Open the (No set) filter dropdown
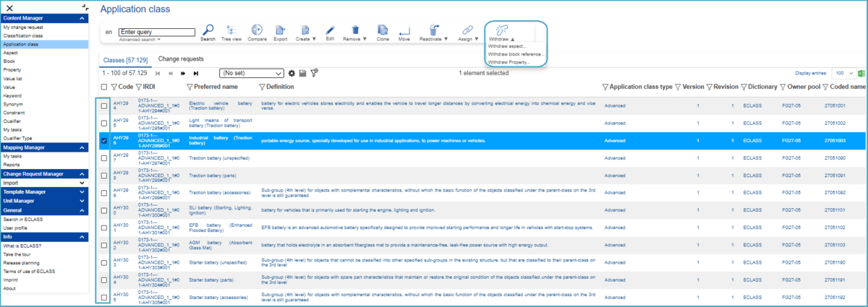 252,73
